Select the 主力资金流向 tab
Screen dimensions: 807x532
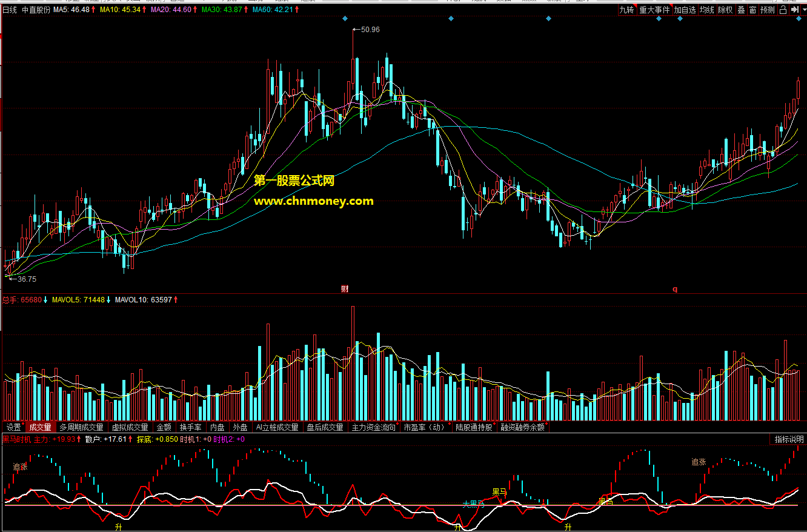pos(374,427)
